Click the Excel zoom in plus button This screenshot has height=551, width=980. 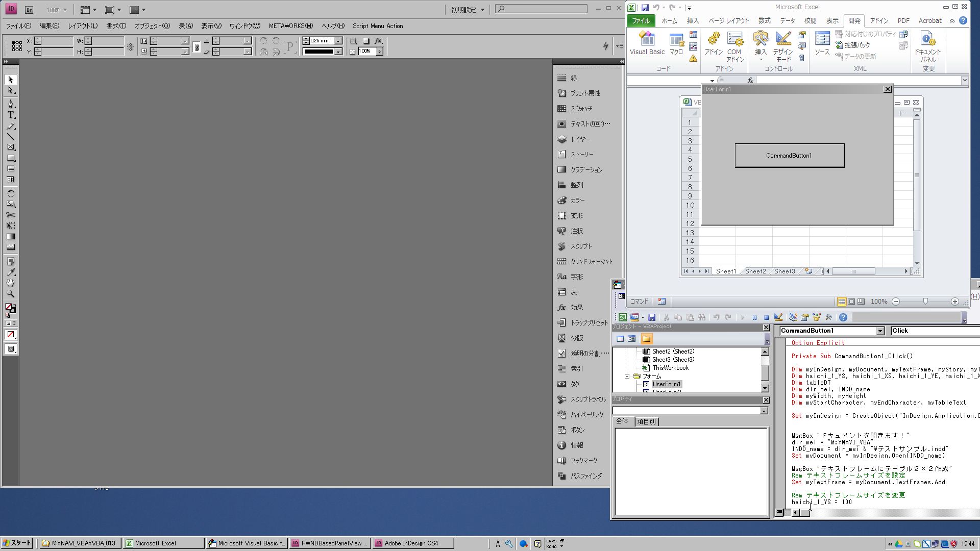coord(955,302)
